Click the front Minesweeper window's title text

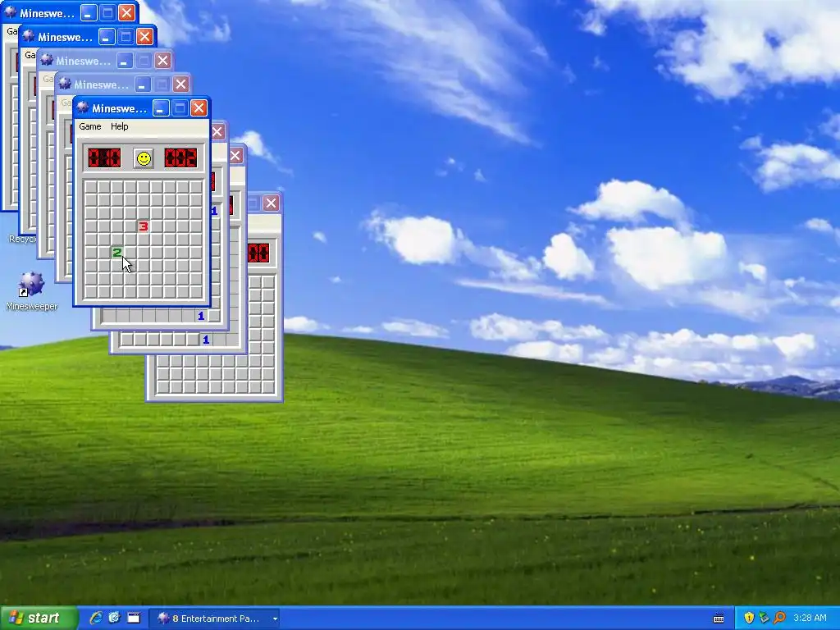(119, 109)
